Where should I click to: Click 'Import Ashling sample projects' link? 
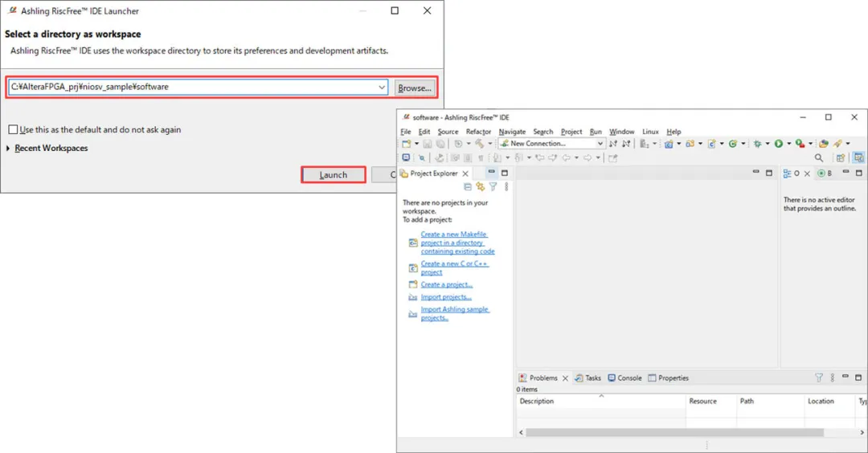pos(454,313)
